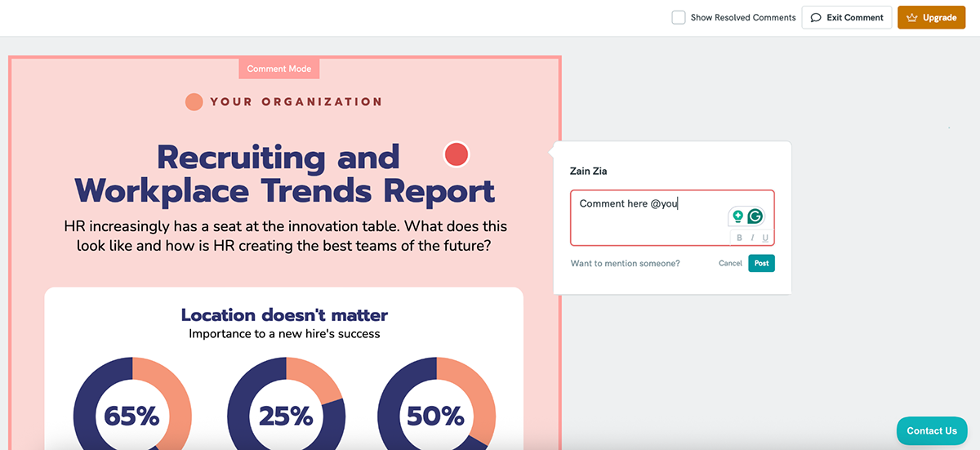This screenshot has width=980, height=450.
Task: Click the Grammarly lightbulb suggestions icon
Action: point(738,216)
